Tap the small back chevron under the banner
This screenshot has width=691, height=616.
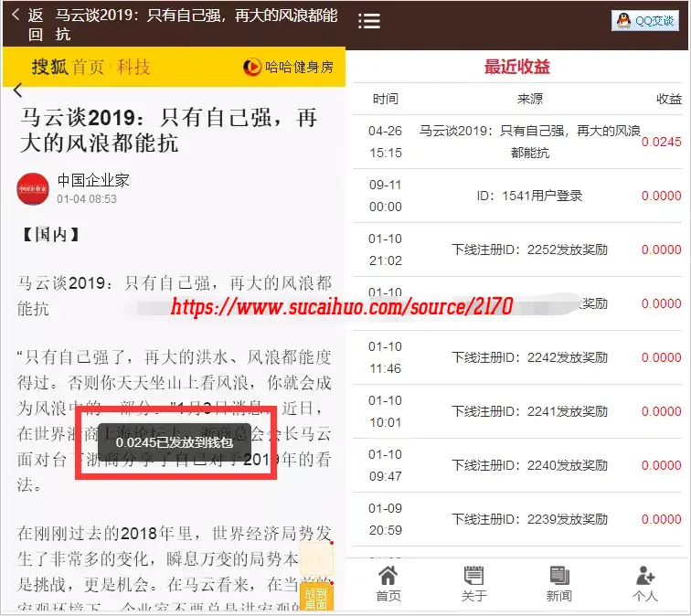coord(17,90)
